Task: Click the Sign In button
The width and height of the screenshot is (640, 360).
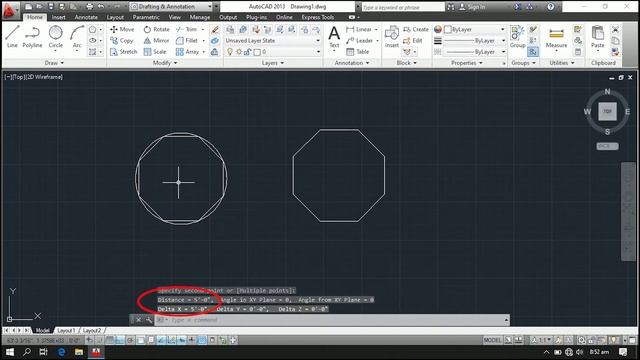Action: tap(473, 7)
